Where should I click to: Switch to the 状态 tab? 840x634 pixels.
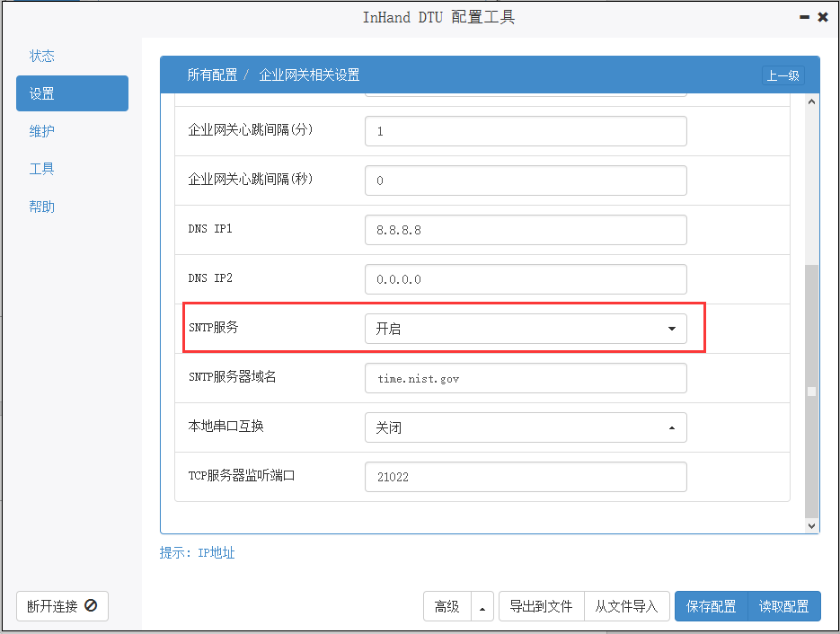42,56
